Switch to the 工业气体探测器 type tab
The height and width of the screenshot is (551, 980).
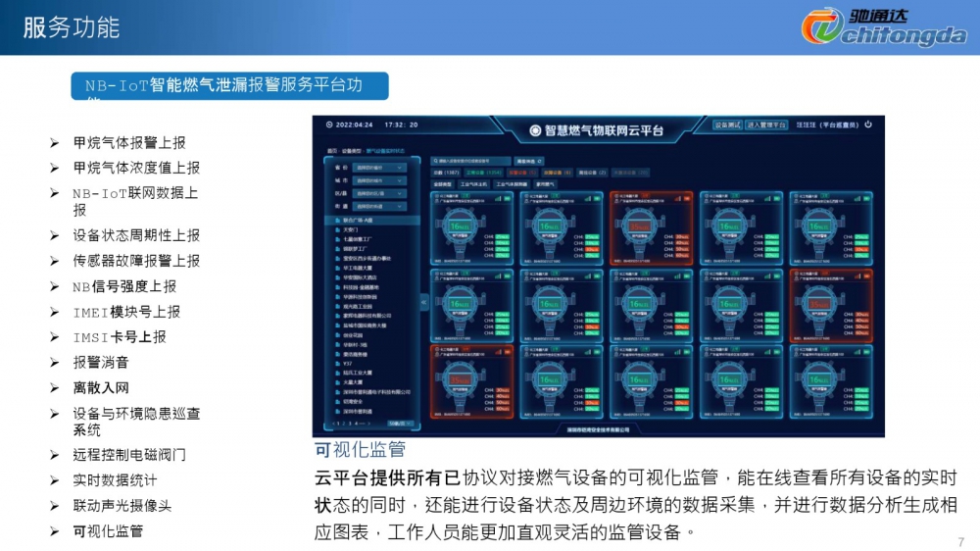(512, 184)
